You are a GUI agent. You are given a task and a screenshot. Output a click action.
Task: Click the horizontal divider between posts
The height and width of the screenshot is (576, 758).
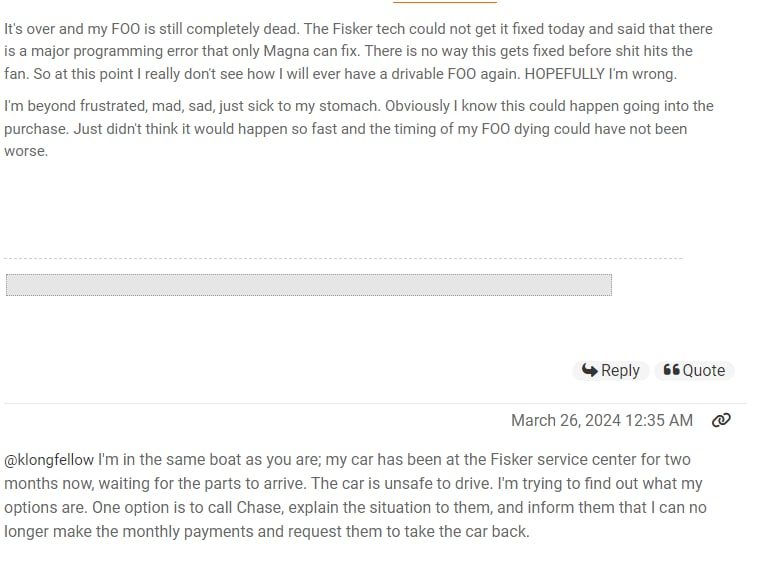click(x=375, y=403)
